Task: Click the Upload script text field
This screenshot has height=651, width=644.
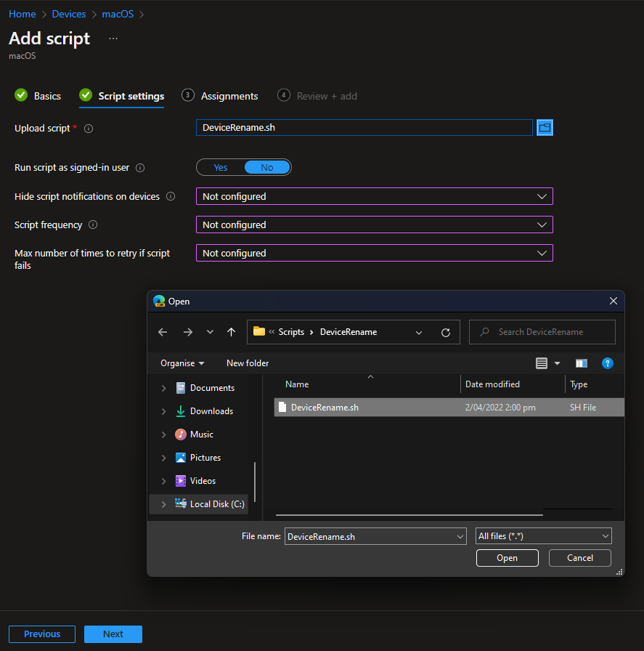Action: pos(364,127)
